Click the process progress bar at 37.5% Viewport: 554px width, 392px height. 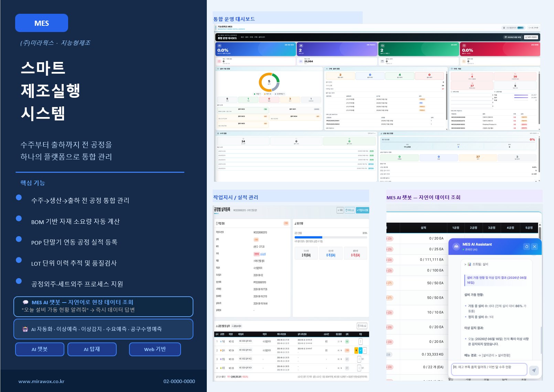(331, 237)
